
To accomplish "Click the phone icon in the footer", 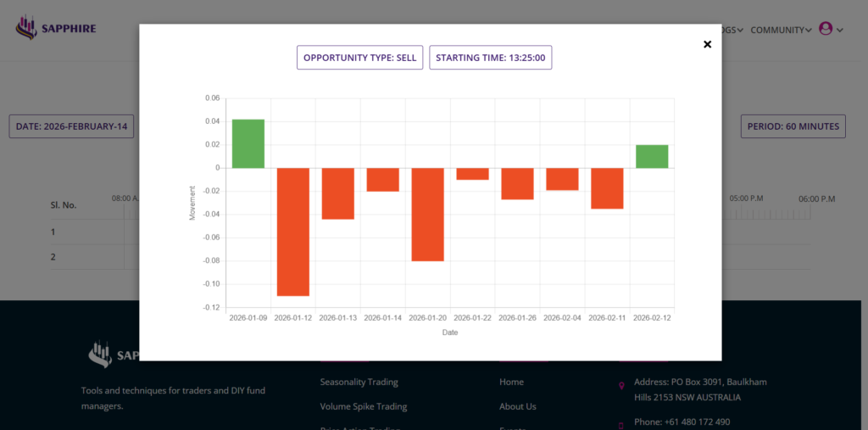I will click(621, 423).
